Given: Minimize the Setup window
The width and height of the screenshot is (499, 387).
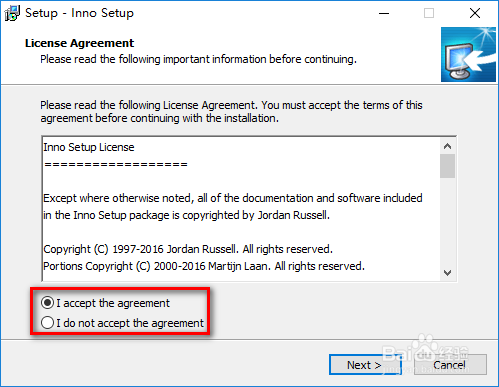Looking at the screenshot, I should point(384,13).
